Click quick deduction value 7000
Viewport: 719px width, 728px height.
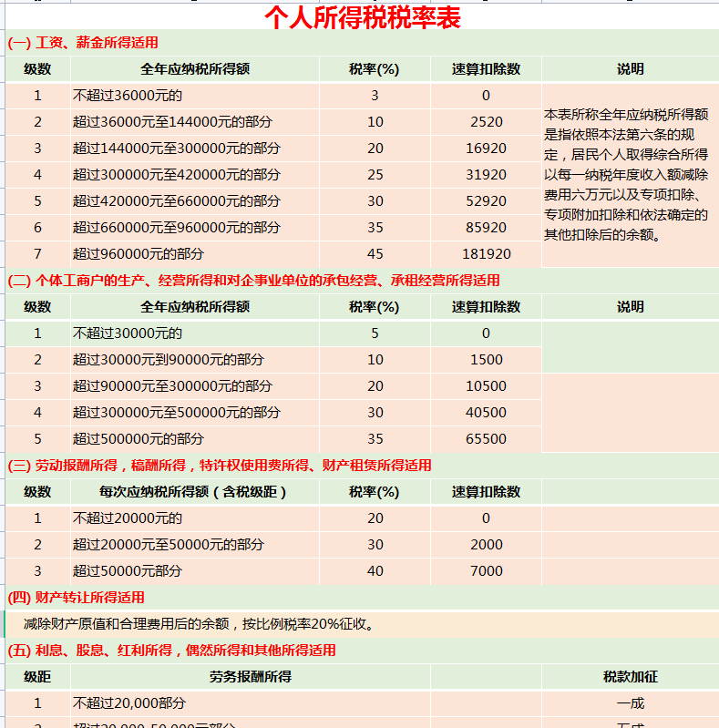pos(486,571)
